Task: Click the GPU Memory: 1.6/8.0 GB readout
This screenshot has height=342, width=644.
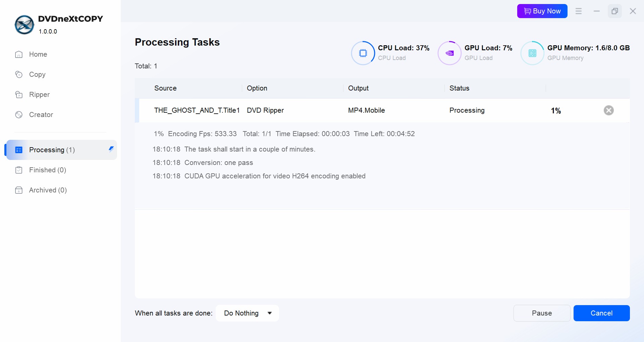Action: [588, 48]
